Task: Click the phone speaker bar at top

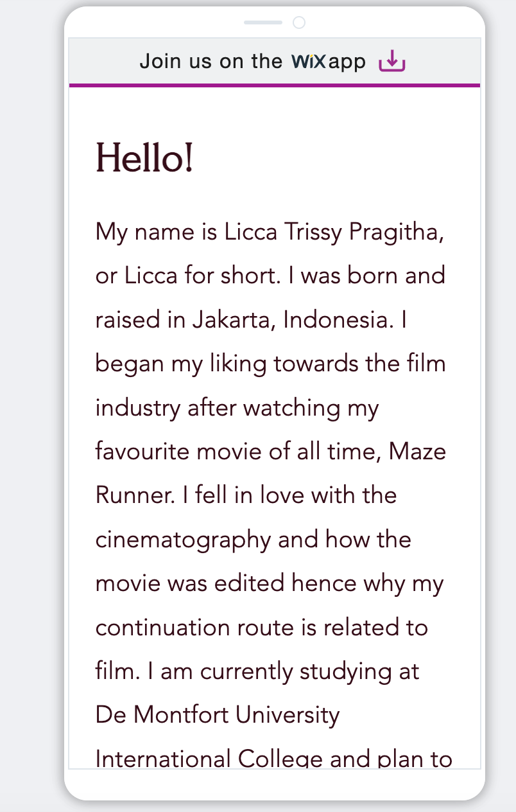Action: pyautogui.click(x=263, y=23)
